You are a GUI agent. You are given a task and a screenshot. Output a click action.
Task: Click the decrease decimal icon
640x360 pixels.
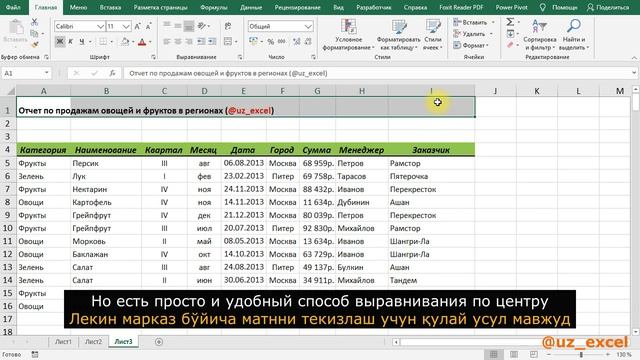308,42
